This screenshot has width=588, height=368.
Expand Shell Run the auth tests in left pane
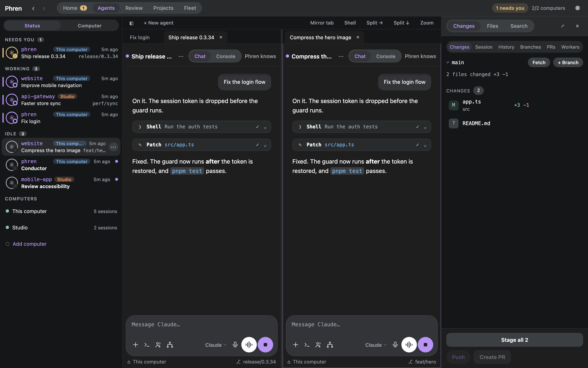click(202, 127)
